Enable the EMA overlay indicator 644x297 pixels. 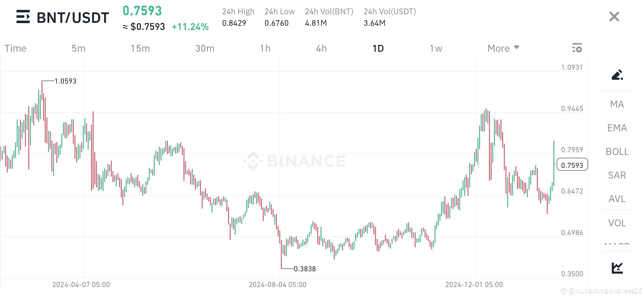point(617,128)
